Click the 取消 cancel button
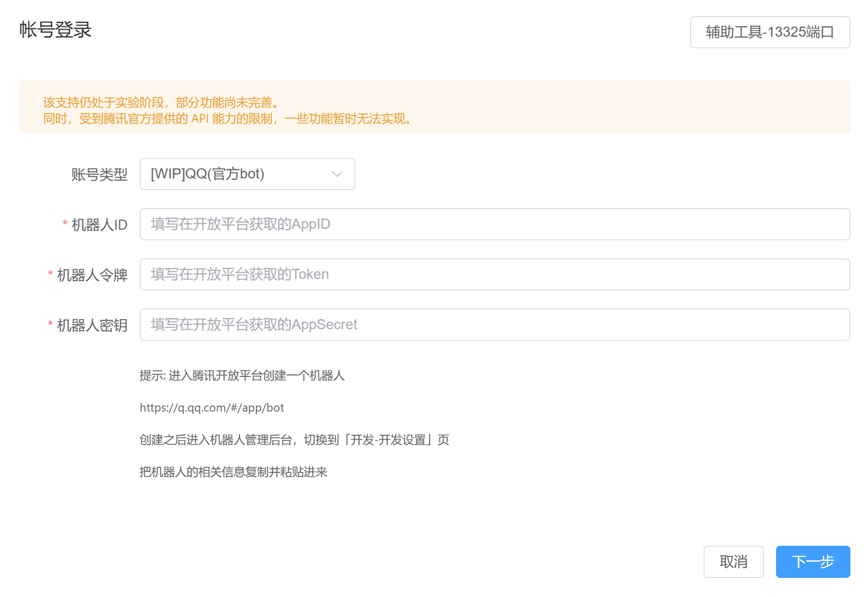This screenshot has width=868, height=597. 733,562
